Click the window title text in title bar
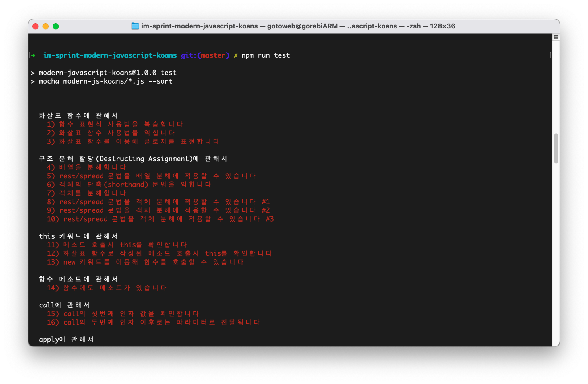Viewport: 588px width, 384px height. click(x=298, y=26)
